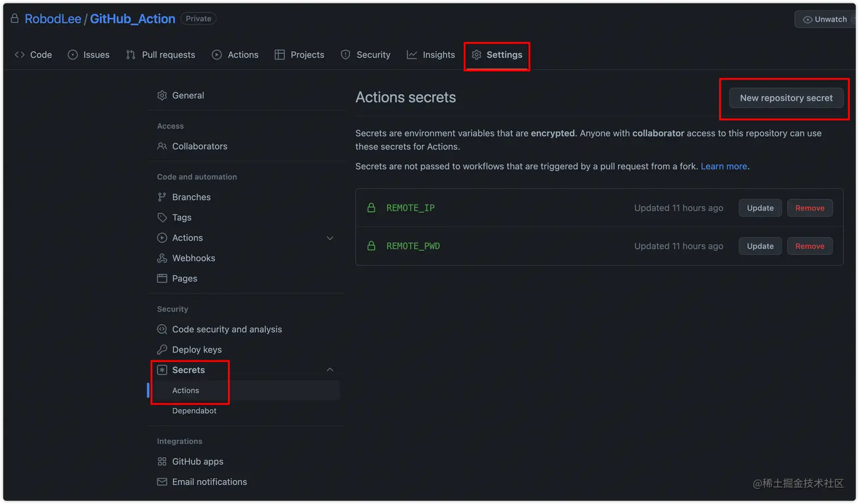This screenshot has width=859, height=504.
Task: Collapse the Secrets section chevron
Action: pos(330,369)
